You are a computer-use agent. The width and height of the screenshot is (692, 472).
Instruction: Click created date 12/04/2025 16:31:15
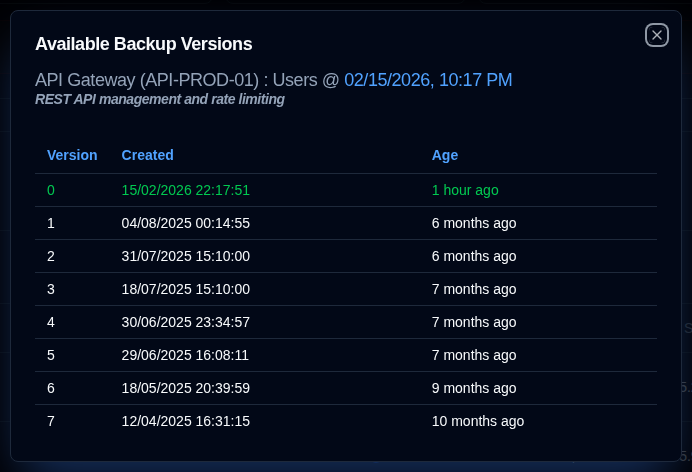click(185, 421)
